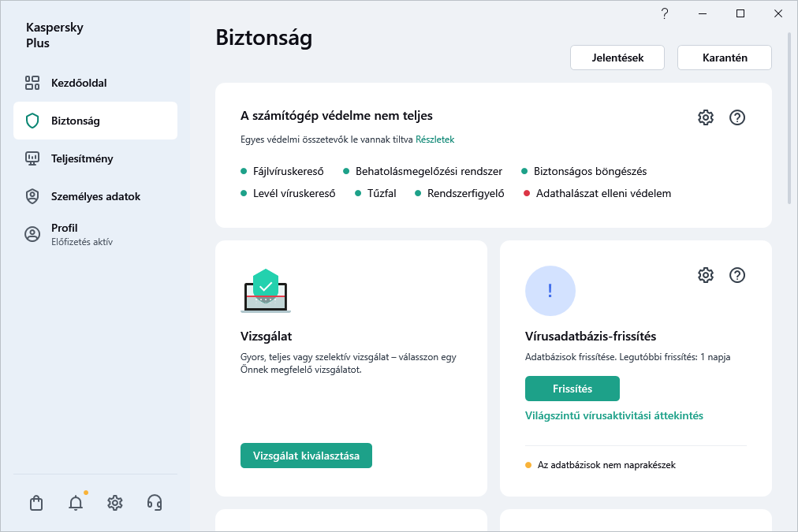
Task: Click the vertical scrollbar on the right
Action: (x=789, y=118)
